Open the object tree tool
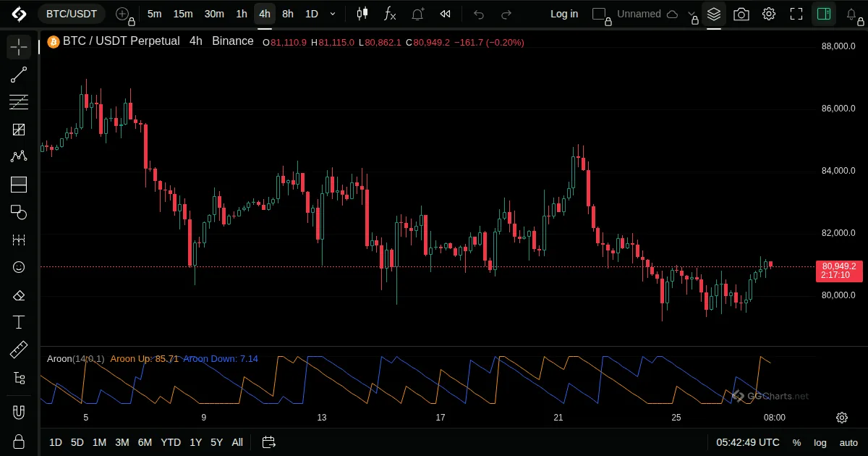 (x=19, y=378)
